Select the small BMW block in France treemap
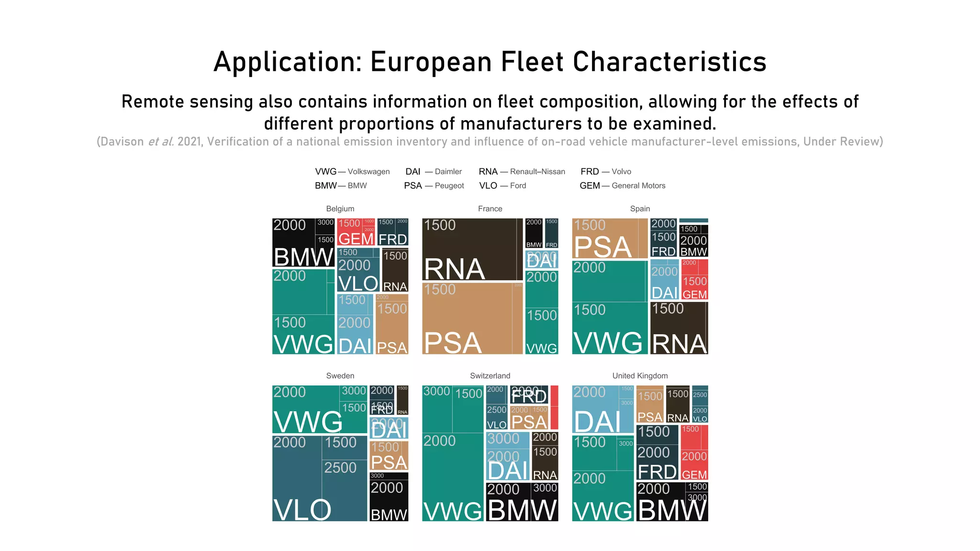The width and height of the screenshot is (980, 551). click(534, 233)
